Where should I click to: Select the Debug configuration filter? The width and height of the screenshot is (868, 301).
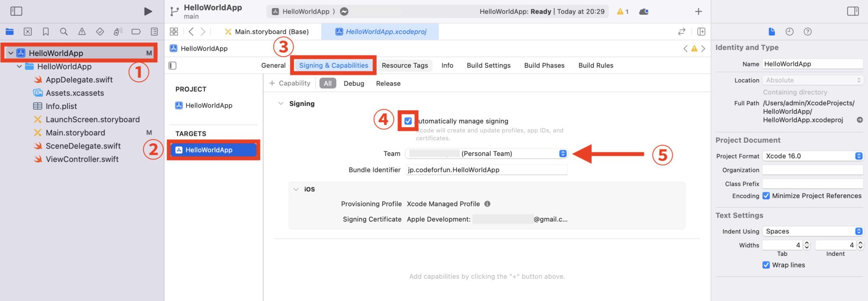[353, 83]
